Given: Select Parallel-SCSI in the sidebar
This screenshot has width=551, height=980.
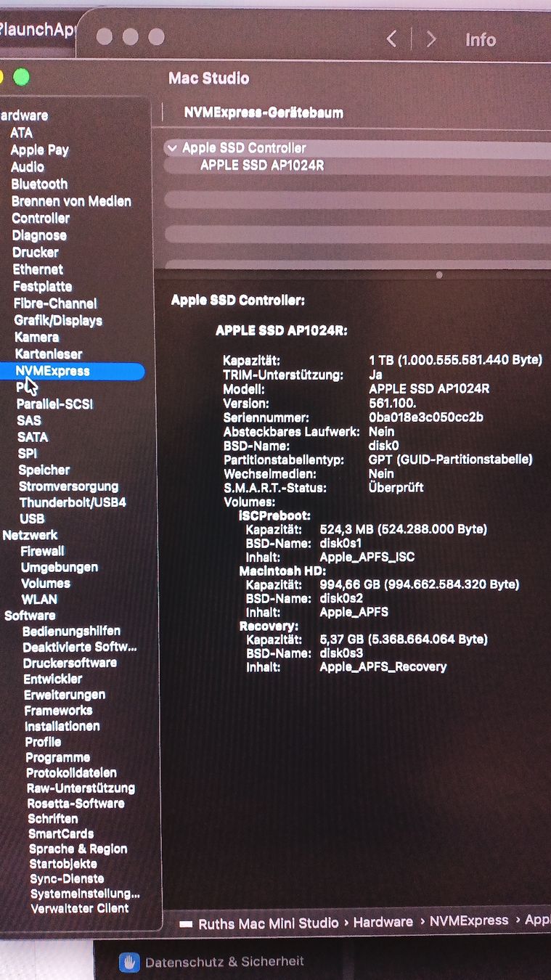Looking at the screenshot, I should pyautogui.click(x=55, y=404).
